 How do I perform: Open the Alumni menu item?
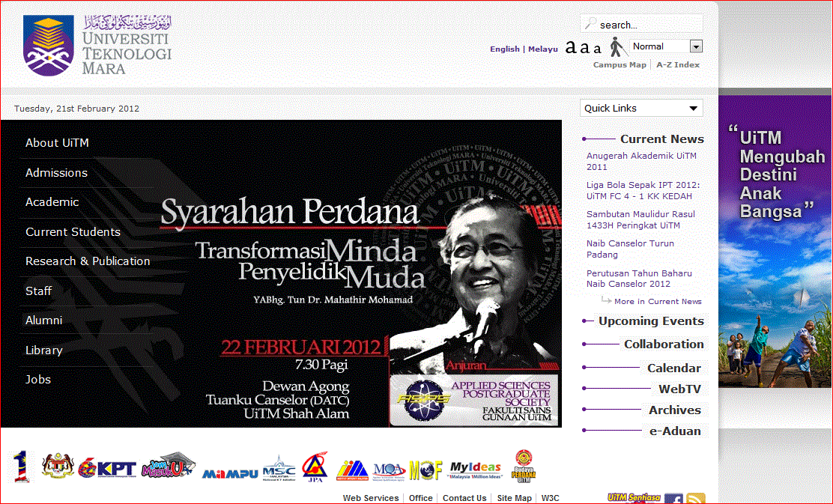pos(43,321)
